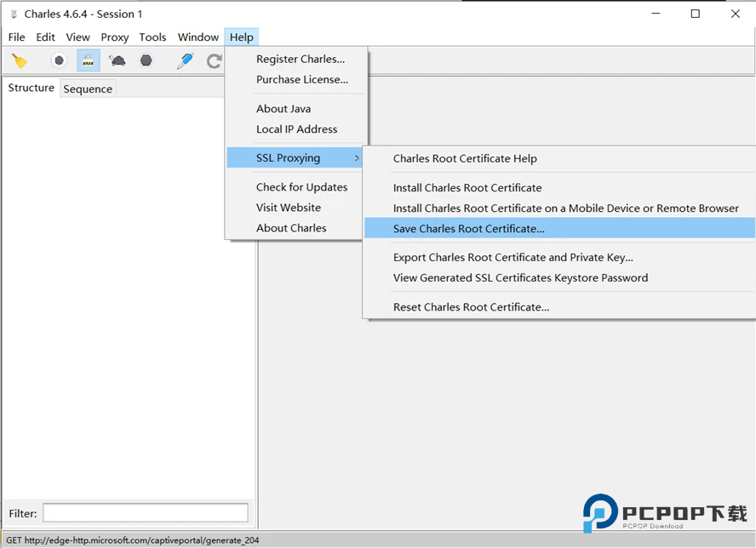Switch to the Sequence tab
The width and height of the screenshot is (756, 548).
click(x=88, y=88)
